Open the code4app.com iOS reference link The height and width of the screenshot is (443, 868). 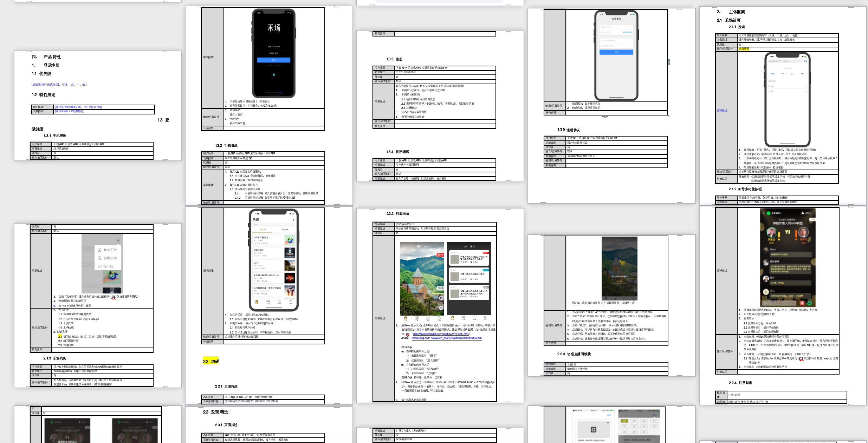click(x=441, y=334)
